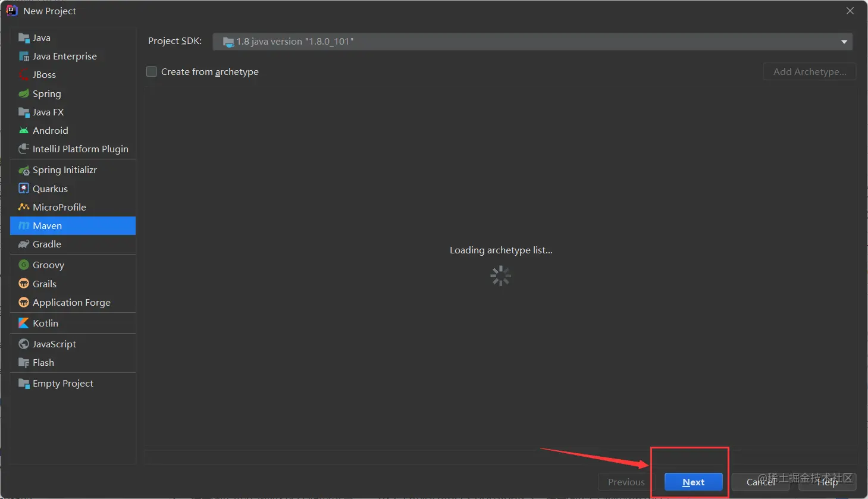Click the Java FX folder icon
This screenshot has width=868, height=499.
tap(24, 112)
